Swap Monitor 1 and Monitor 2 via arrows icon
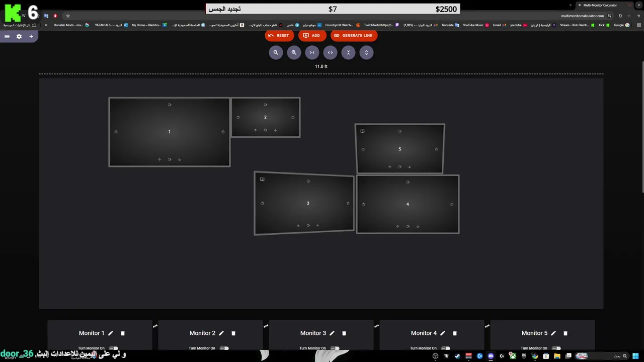 (x=155, y=326)
